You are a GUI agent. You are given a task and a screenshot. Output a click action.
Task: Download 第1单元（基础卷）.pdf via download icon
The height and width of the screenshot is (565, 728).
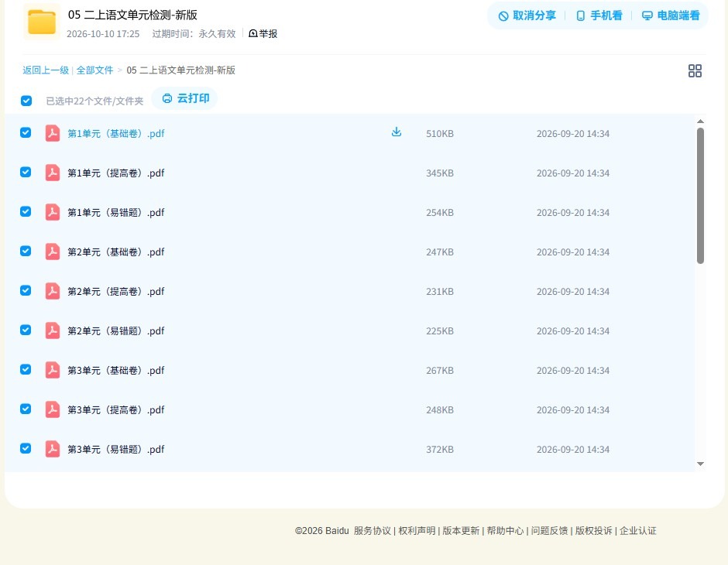tap(396, 132)
